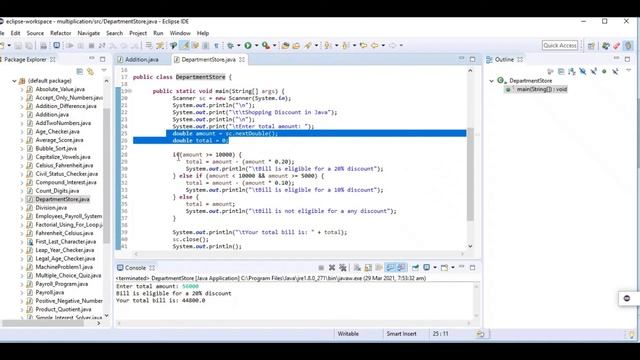Click the Collapse All icon in Package Explorer
The image size is (640, 360).
pyautogui.click(x=80, y=72)
